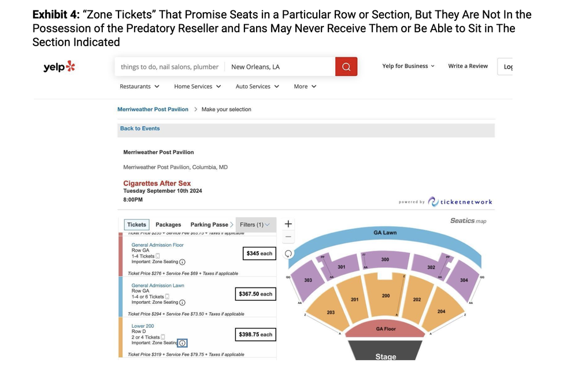This screenshot has width=578, height=392.
Task: Click the Yelp logo
Action: click(x=59, y=67)
